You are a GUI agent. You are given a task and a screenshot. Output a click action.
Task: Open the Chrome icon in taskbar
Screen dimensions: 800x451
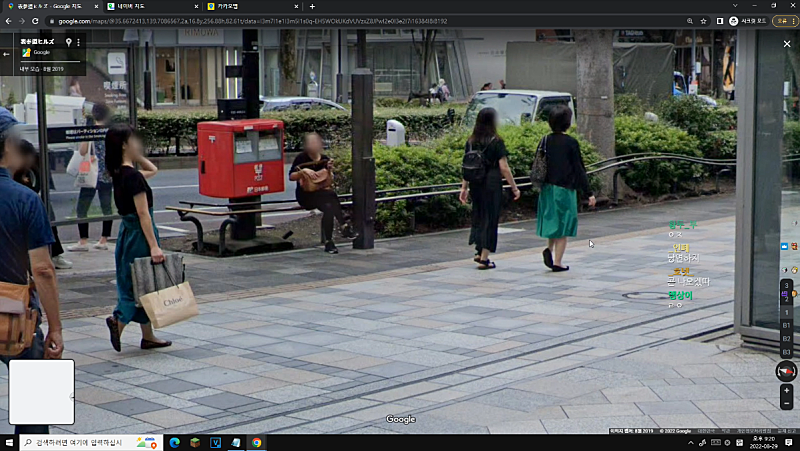[x=257, y=442]
